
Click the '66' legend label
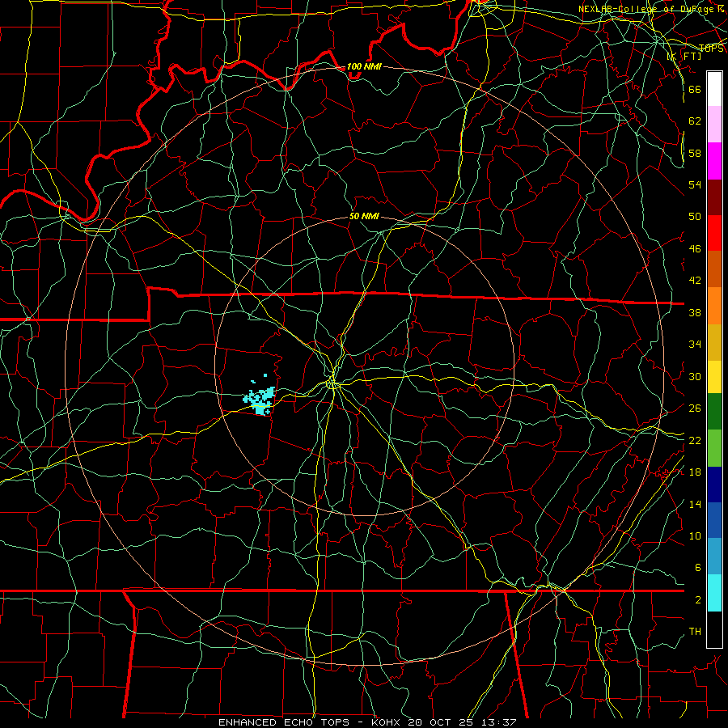tap(695, 89)
